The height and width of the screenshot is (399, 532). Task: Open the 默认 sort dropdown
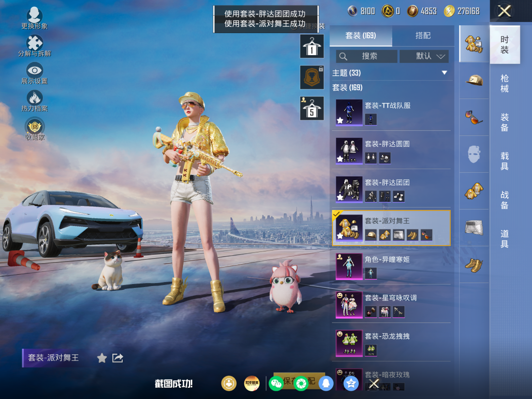pos(424,56)
